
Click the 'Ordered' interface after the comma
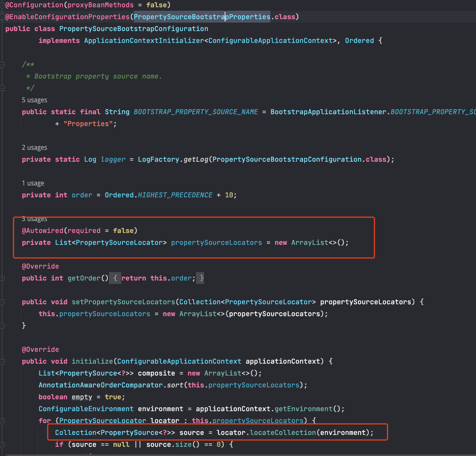pos(359,41)
